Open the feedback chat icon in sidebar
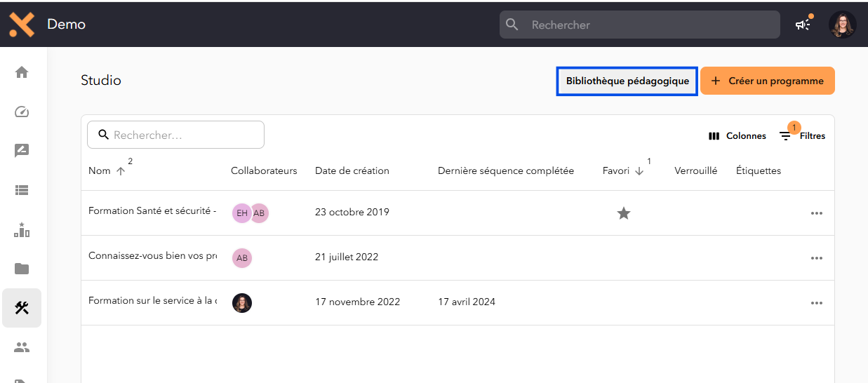 coord(22,150)
